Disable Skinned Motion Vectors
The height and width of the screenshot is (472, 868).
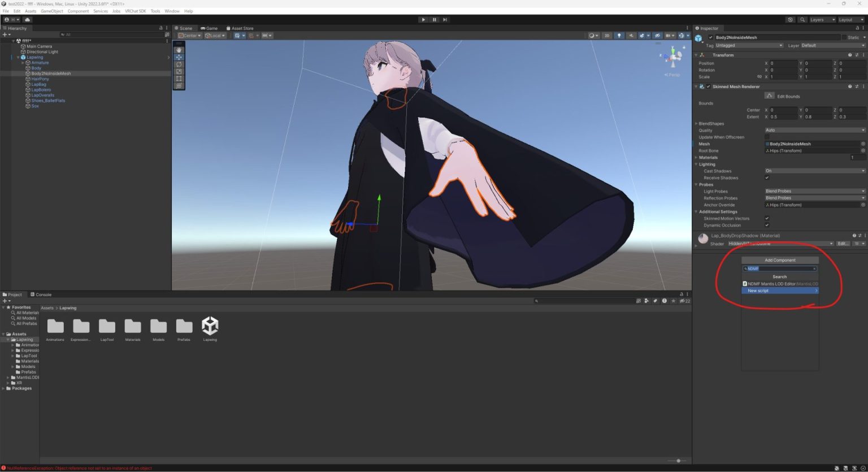point(767,218)
